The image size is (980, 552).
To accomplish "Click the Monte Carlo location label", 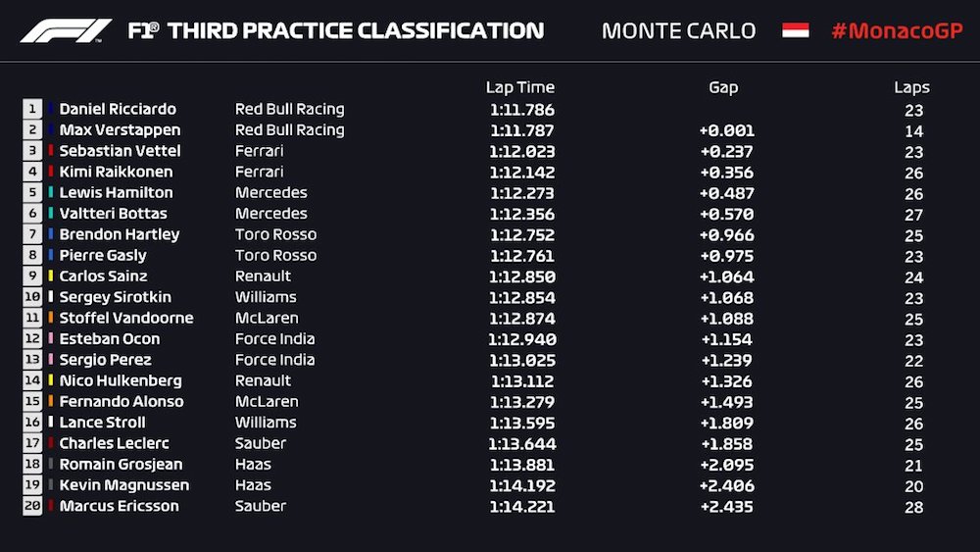I will tap(678, 30).
